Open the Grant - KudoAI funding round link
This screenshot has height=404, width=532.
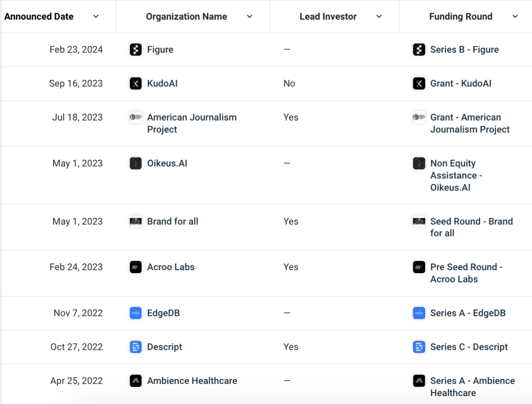click(x=461, y=84)
